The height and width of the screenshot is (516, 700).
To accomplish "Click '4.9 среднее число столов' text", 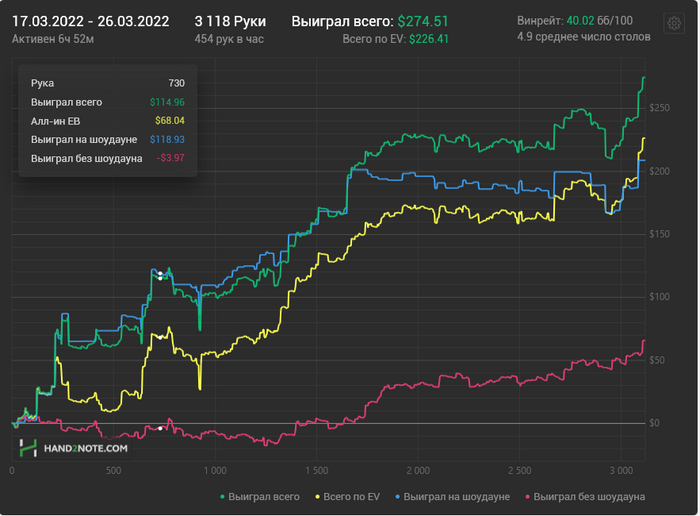I will click(x=583, y=37).
